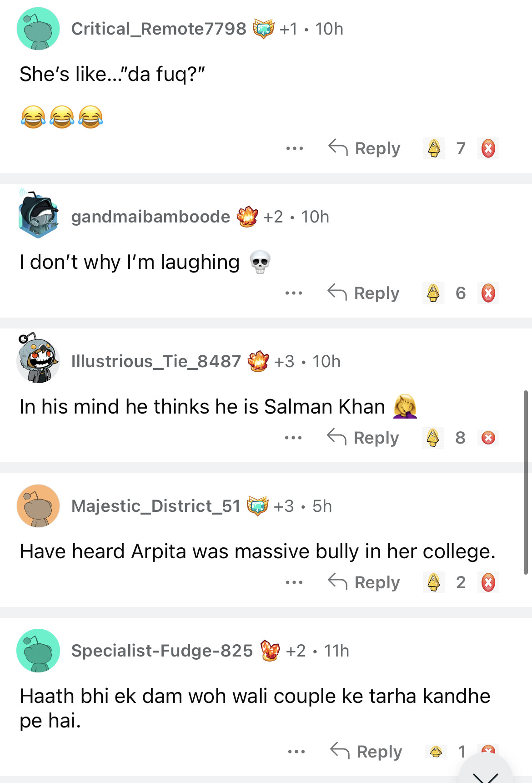Open Majestic_District_51's username link

point(156,506)
